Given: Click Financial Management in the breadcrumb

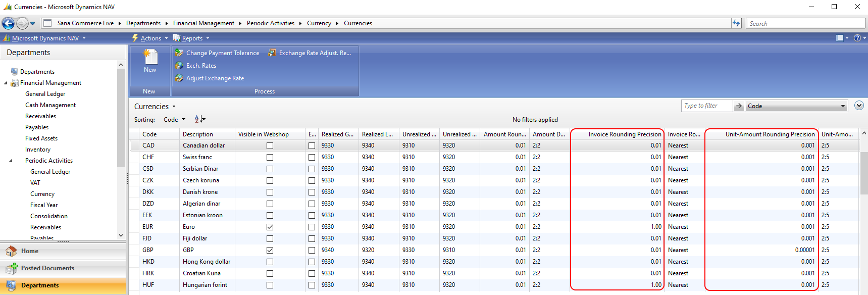Looking at the screenshot, I should (x=203, y=23).
